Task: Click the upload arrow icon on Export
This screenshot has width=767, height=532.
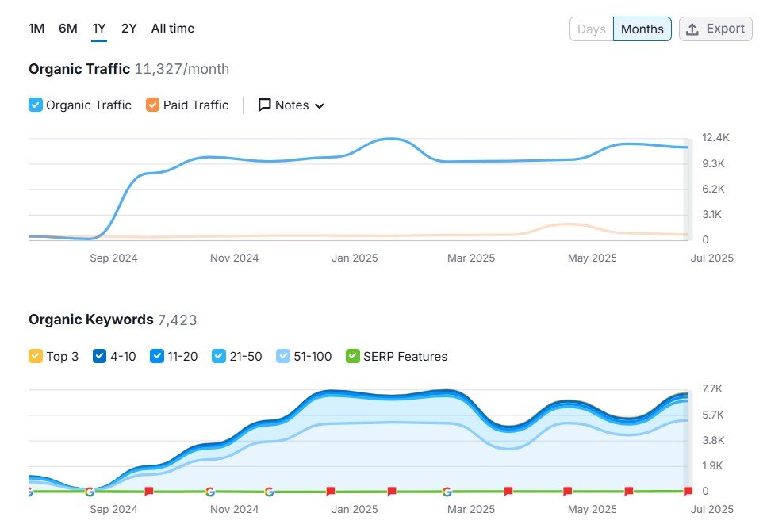Action: (692, 29)
